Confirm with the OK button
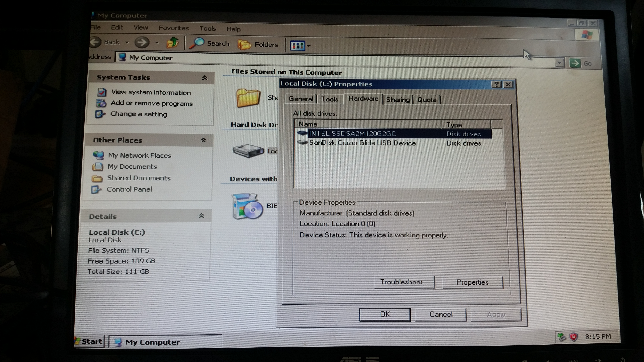 (x=385, y=314)
